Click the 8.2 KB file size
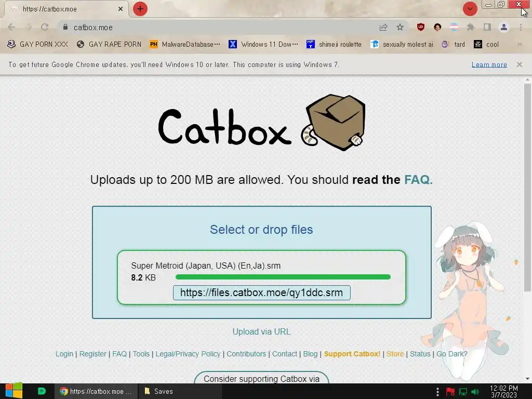532x399 pixels. [x=143, y=277]
